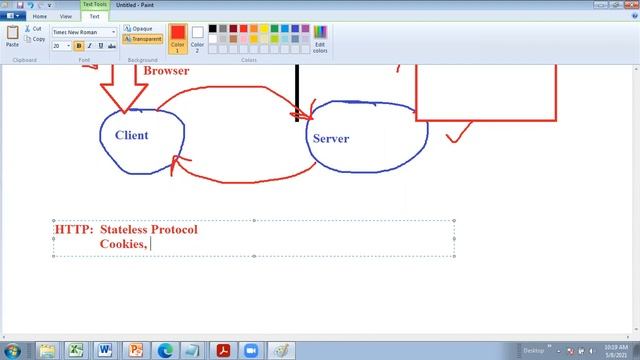Click the Paste clipboard icon
Screen dimensions: 640x360
(x=12, y=33)
